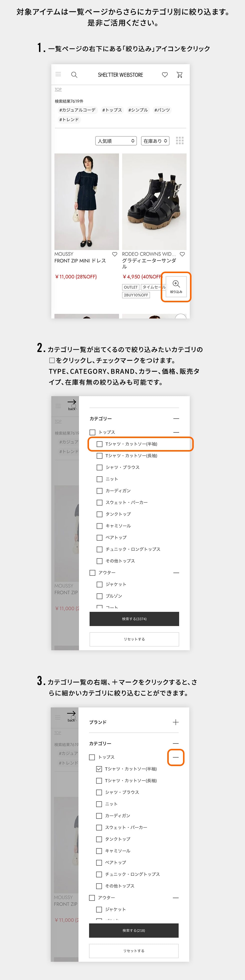Open the hamburger menu in SHEL'TTER header
Screen dimensions: 245x980
[58, 74]
